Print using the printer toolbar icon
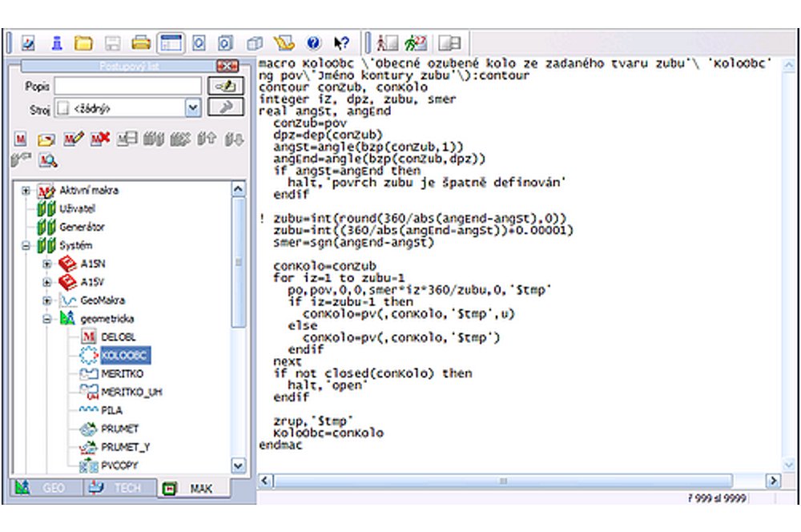The width and height of the screenshot is (801, 532). 141,43
